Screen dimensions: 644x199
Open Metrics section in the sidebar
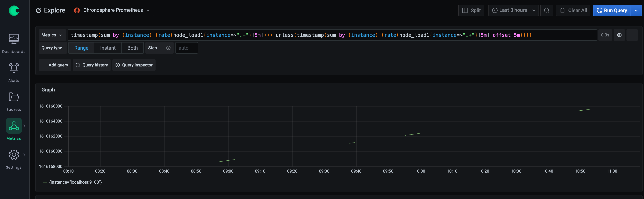coord(14,129)
